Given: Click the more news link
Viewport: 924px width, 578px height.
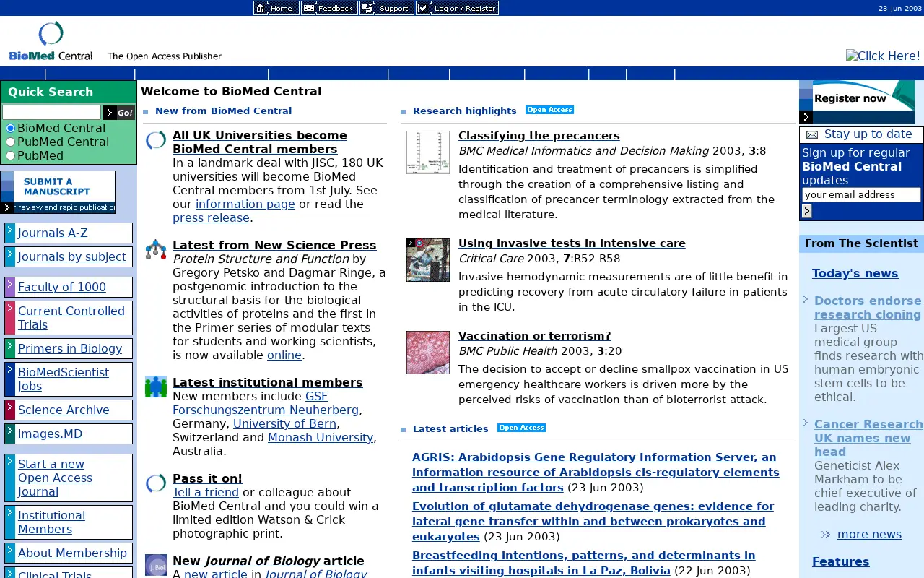Looking at the screenshot, I should click(x=869, y=535).
